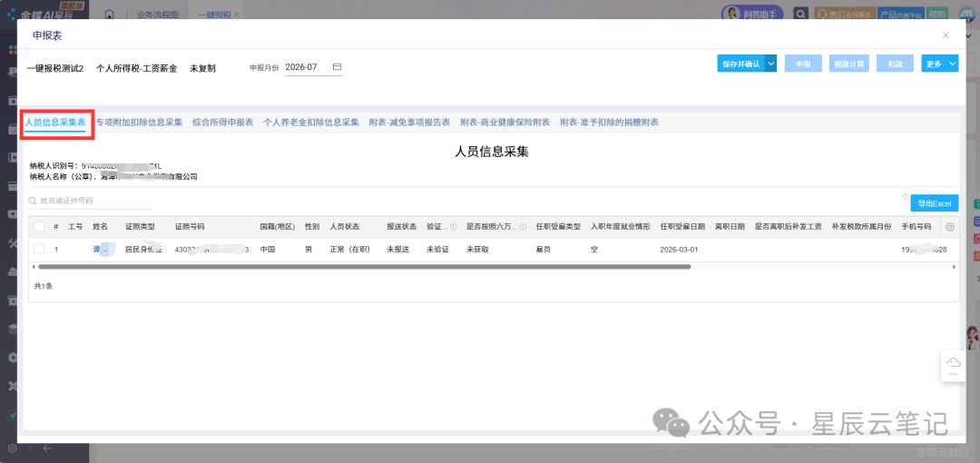Screen dimensions: 980x463
Task: Click the 手机号码 column header
Action: 916,226
